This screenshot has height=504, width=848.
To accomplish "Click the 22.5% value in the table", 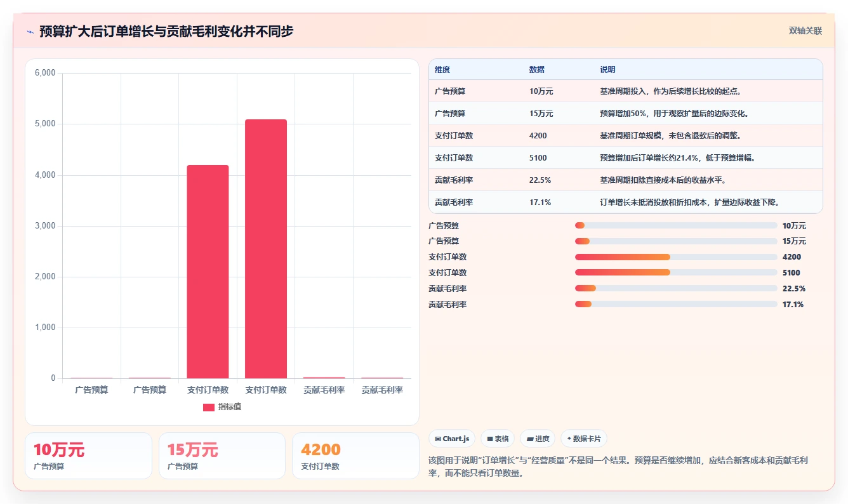I will tap(540, 180).
